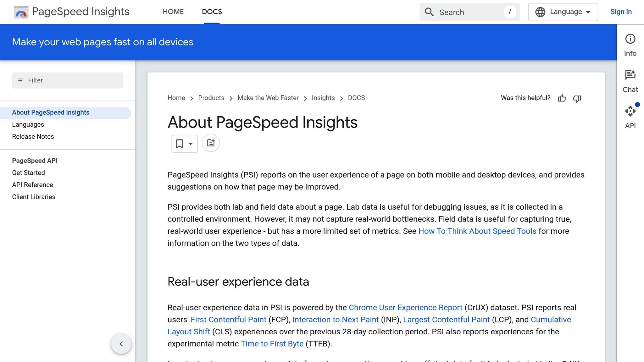The image size is (644, 362).
Task: Open the Chat side panel
Action: (x=630, y=81)
